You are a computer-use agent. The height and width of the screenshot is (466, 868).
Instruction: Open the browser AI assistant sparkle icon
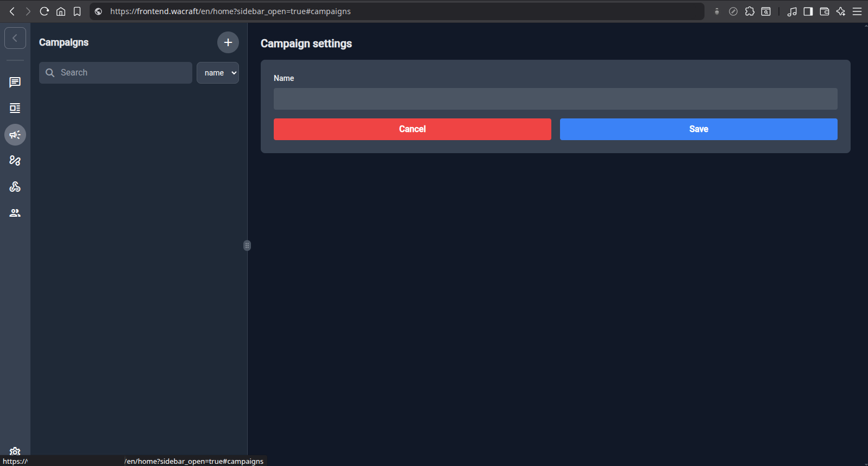[841, 11]
